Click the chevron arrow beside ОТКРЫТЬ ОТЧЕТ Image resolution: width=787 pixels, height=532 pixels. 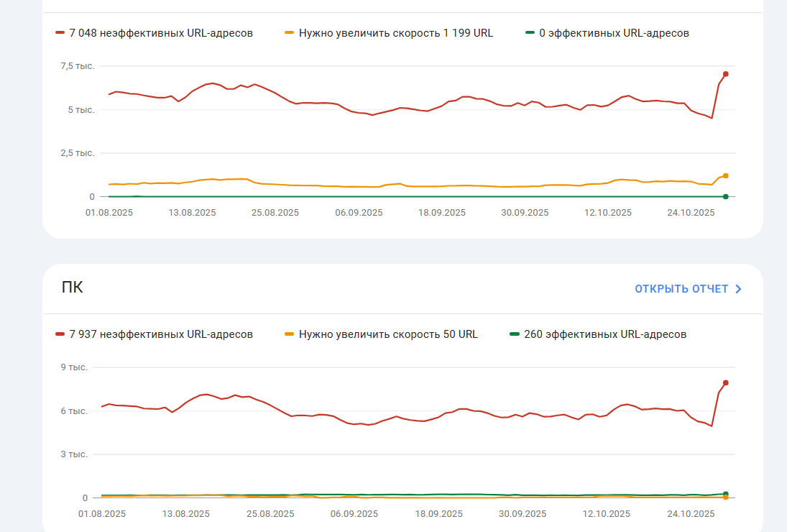tap(738, 289)
